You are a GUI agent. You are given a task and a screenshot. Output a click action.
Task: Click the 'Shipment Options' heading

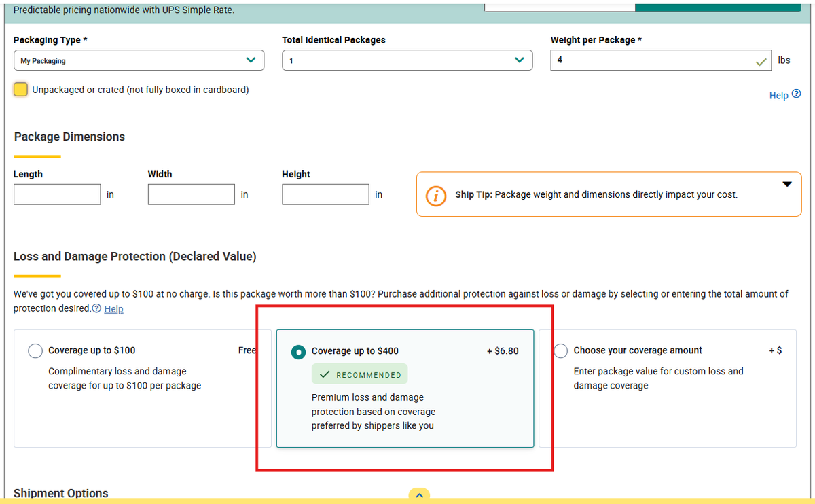pos(61,493)
